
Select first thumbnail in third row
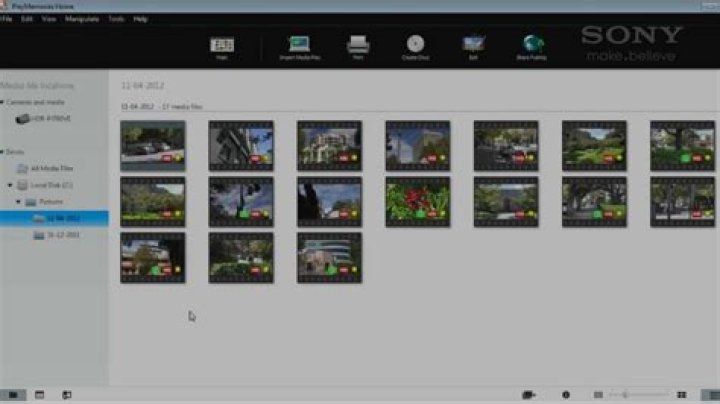click(x=153, y=258)
